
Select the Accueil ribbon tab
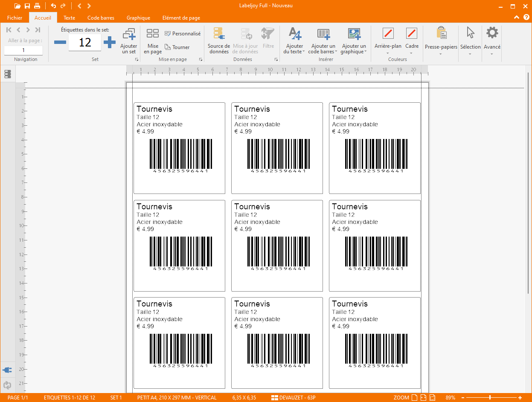[x=43, y=18]
